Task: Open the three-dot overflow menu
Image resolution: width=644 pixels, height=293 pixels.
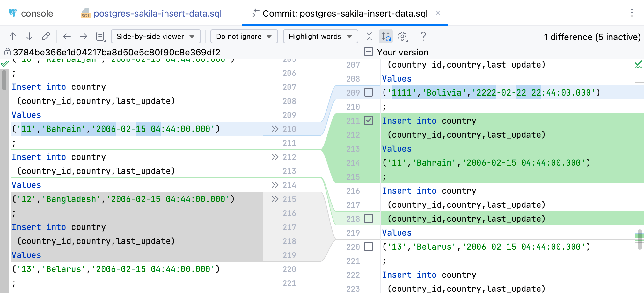Action: tap(632, 13)
